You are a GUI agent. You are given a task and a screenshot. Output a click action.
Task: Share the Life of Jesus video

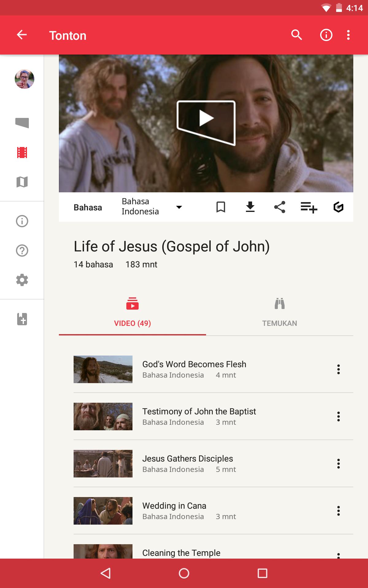(x=280, y=207)
